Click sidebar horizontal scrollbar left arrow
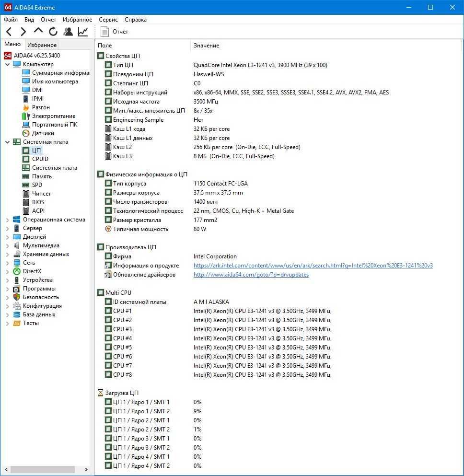Image resolution: width=464 pixels, height=476 pixels. 6,469
